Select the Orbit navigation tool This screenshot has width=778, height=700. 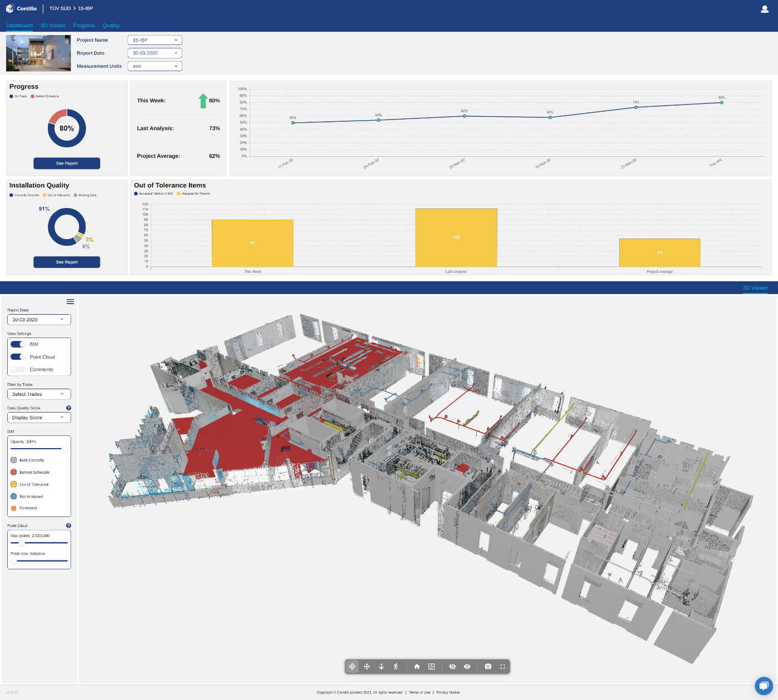pyautogui.click(x=352, y=666)
